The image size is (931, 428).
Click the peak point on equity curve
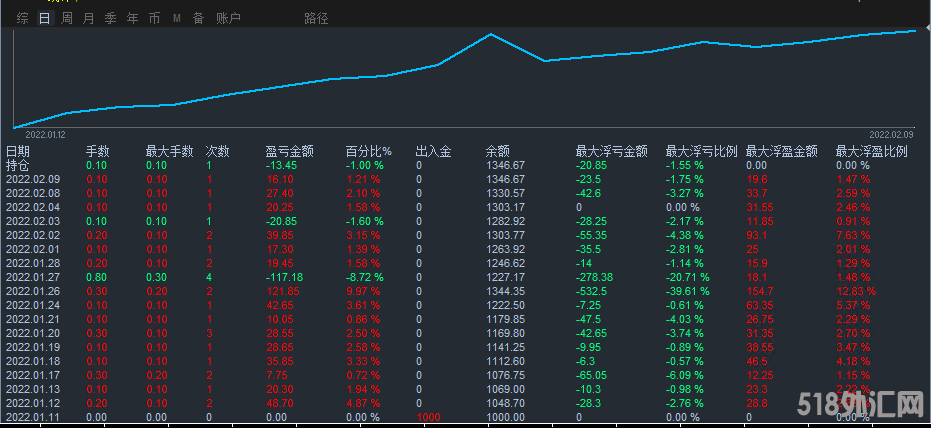point(491,35)
